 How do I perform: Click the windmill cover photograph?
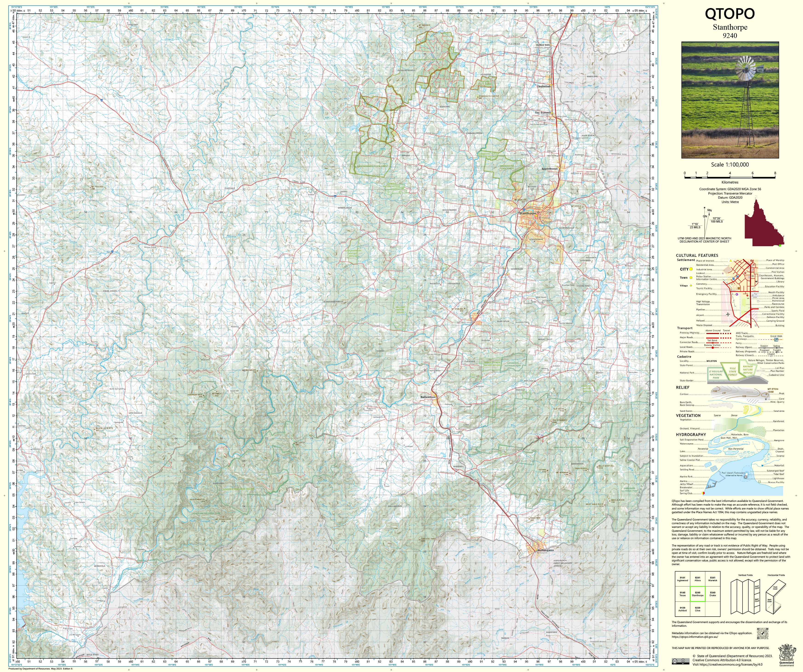pyautogui.click(x=730, y=100)
